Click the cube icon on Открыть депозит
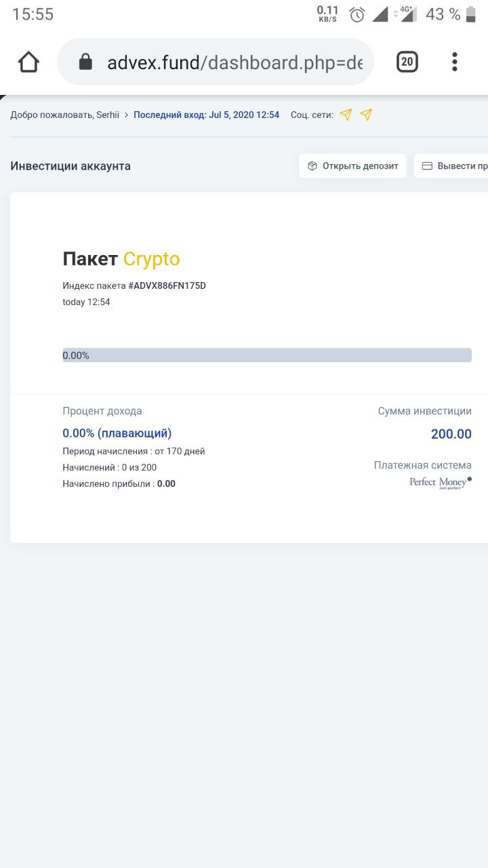 (x=312, y=166)
